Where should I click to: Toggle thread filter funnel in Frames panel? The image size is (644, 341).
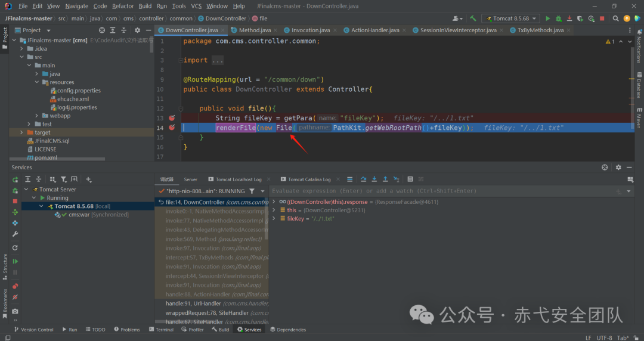pyautogui.click(x=252, y=191)
